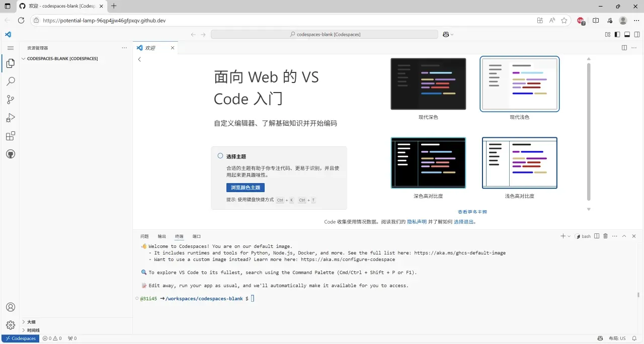Choose the 浅色高对比度 theme thumbnail
644x344 pixels.
tap(520, 163)
